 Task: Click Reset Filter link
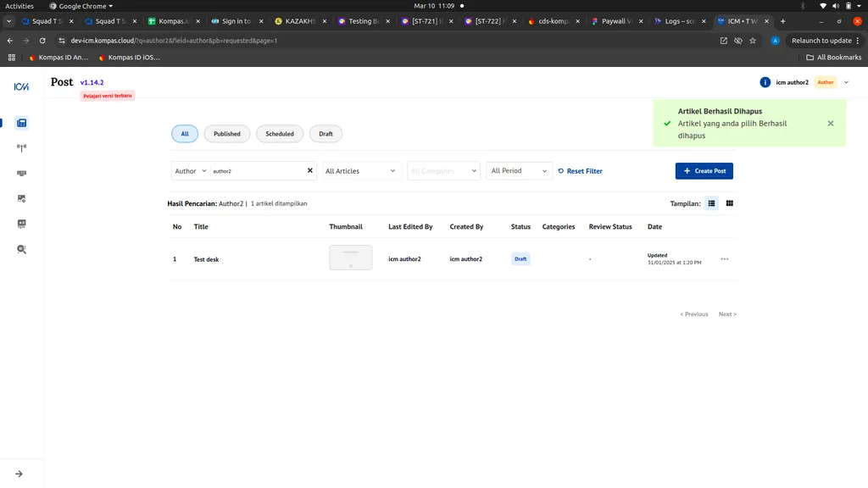[580, 171]
